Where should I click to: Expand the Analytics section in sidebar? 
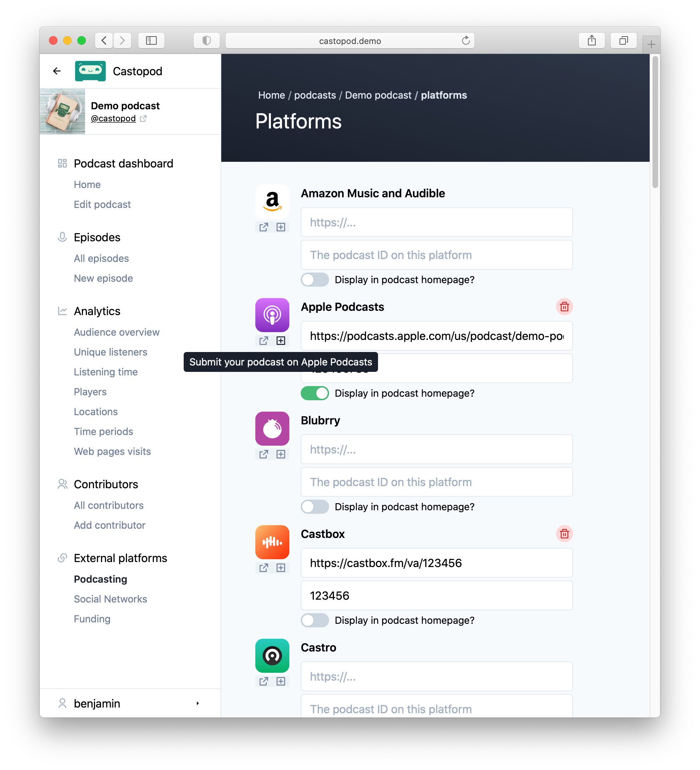click(96, 310)
